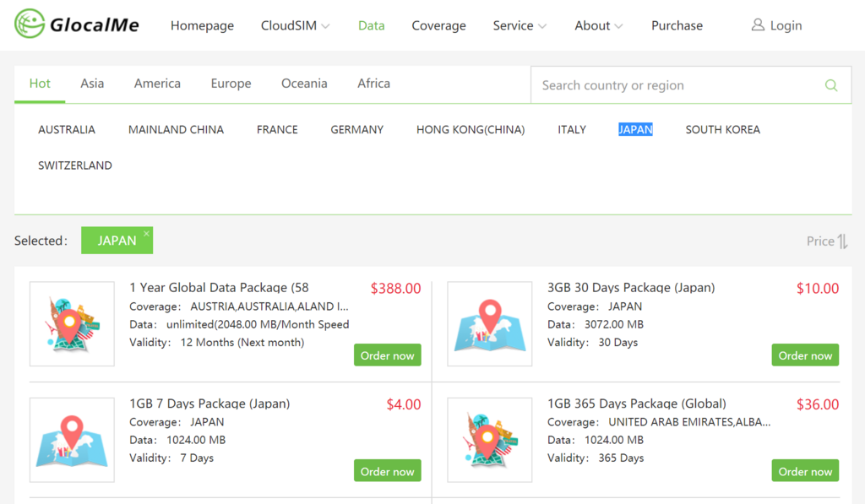Switch to the Africa tab

(x=373, y=84)
